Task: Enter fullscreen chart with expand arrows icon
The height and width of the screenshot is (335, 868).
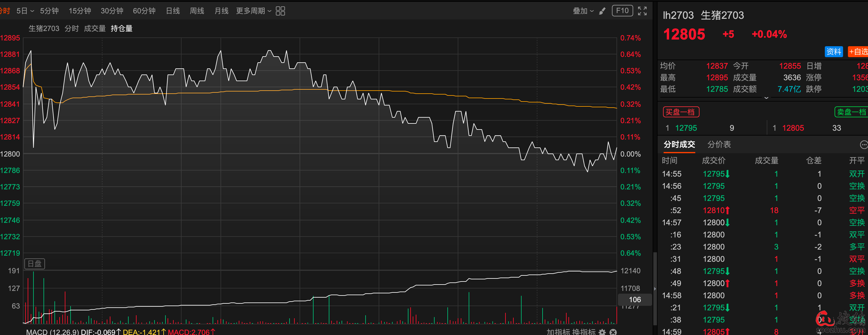Action: coord(642,11)
